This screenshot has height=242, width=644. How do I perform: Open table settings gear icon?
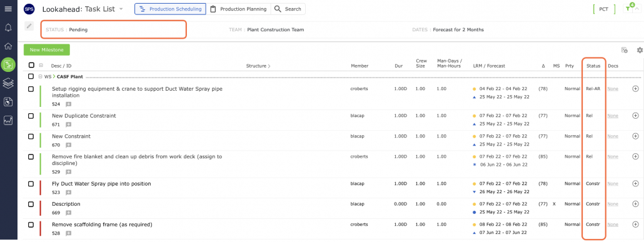[640, 50]
